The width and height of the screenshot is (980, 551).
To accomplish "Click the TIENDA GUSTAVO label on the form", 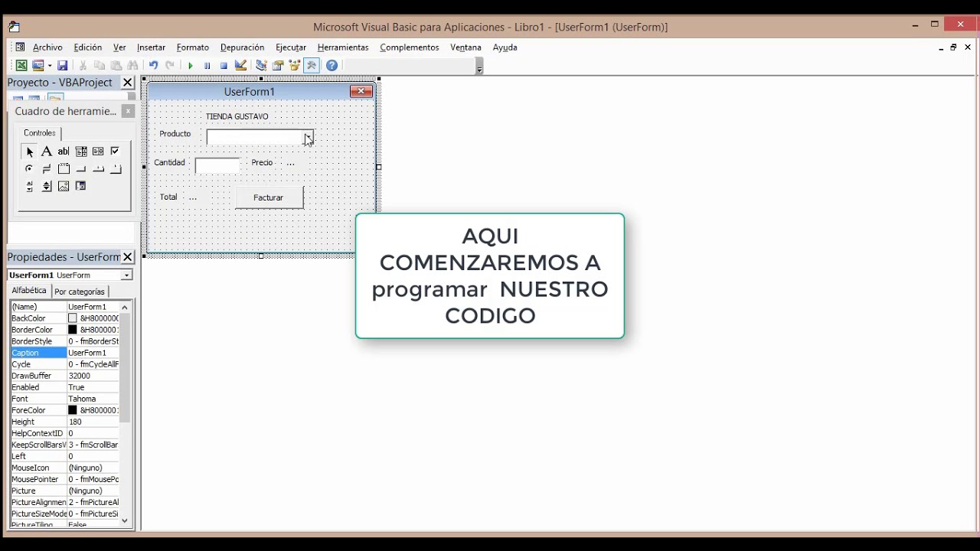I will point(237,116).
